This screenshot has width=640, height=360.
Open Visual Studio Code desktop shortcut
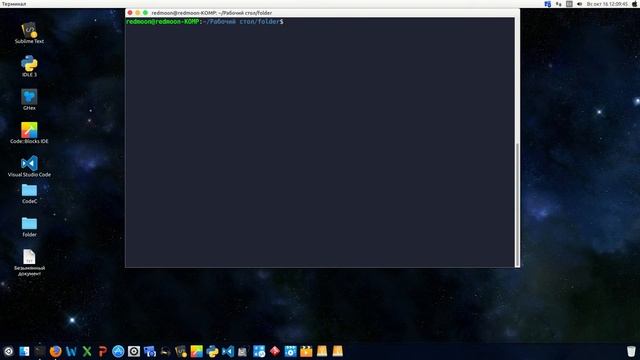29,166
